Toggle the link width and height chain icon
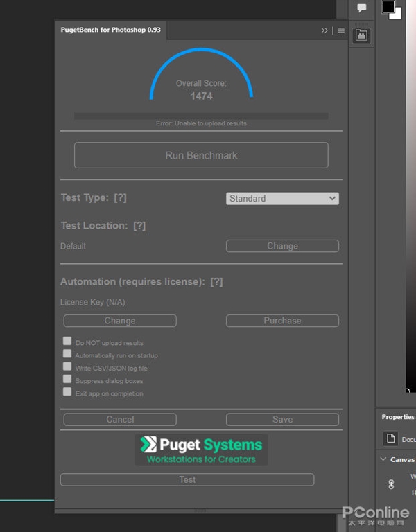 pyautogui.click(x=391, y=484)
